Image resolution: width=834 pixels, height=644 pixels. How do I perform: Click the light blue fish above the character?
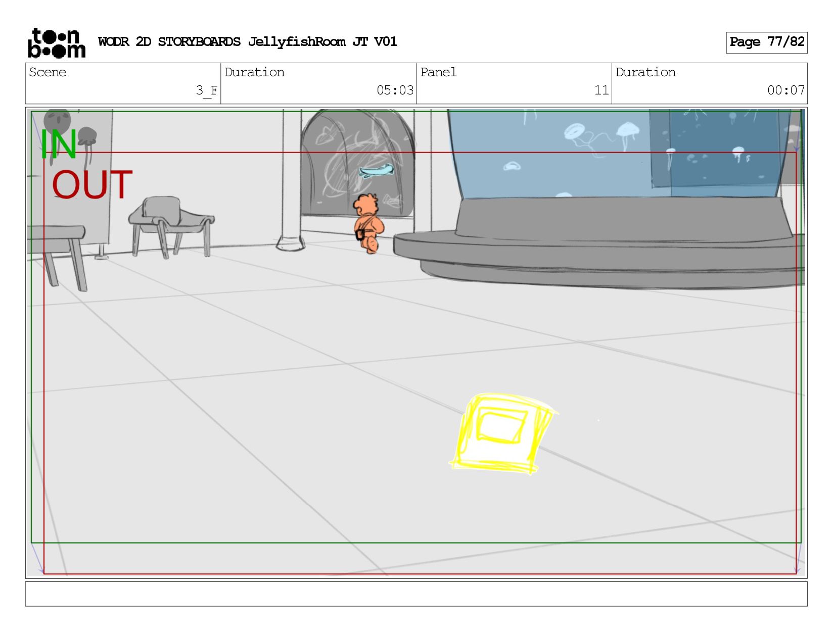click(x=377, y=171)
